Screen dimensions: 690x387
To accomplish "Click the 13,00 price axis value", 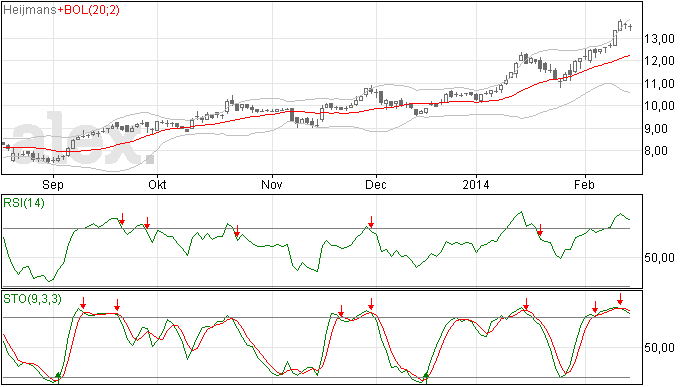I will pos(659,39).
